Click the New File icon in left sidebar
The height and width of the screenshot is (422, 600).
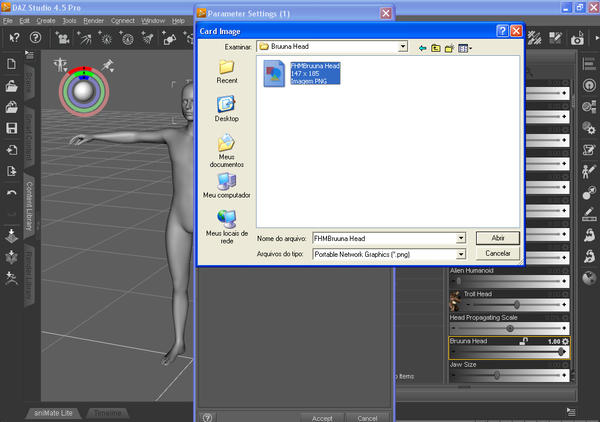pyautogui.click(x=11, y=64)
